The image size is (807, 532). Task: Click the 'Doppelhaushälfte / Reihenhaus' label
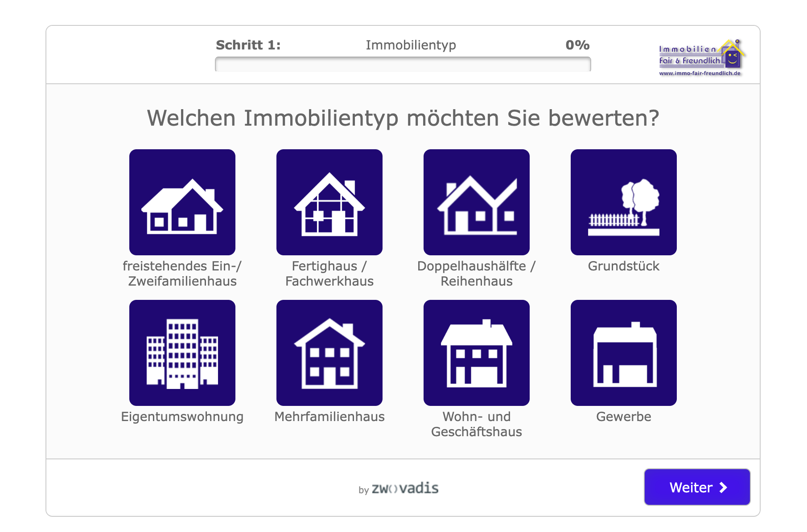click(x=477, y=274)
